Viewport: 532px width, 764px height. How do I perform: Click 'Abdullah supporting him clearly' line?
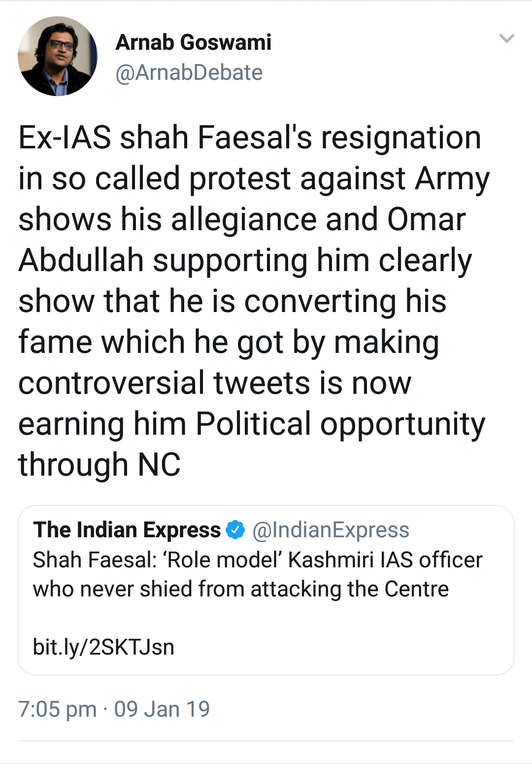point(245,260)
